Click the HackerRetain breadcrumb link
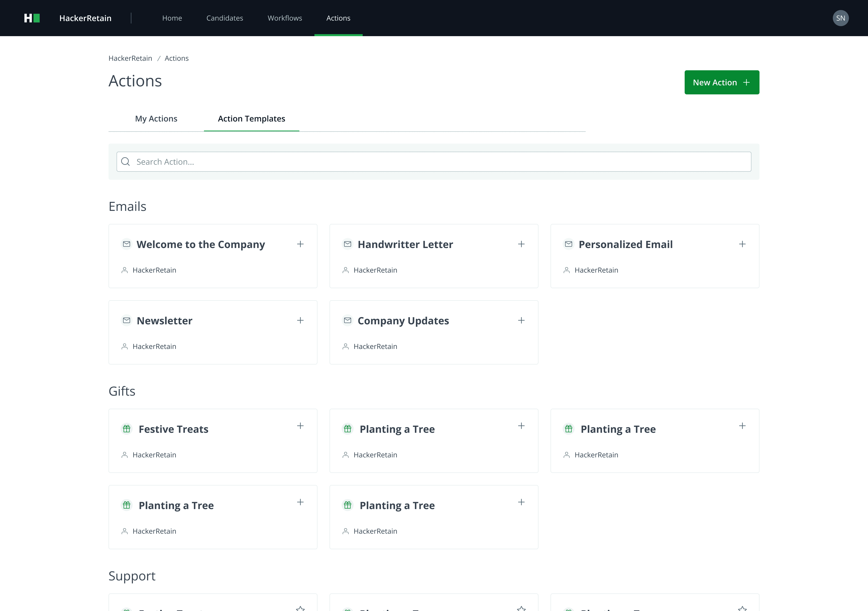Viewport: 868px width, 611px height. pyautogui.click(x=130, y=58)
